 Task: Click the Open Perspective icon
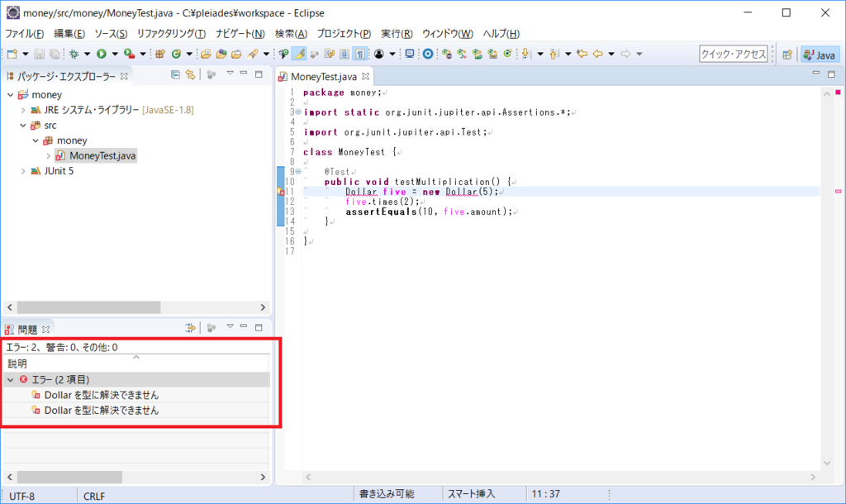tap(787, 55)
